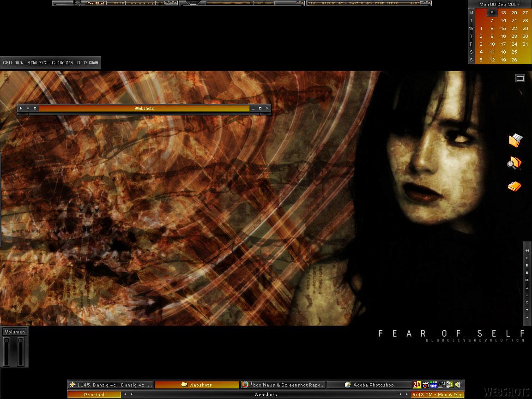The height and width of the screenshot is (399, 532).
Task: Click the NVIDIA tray icon
Action: tap(449, 385)
